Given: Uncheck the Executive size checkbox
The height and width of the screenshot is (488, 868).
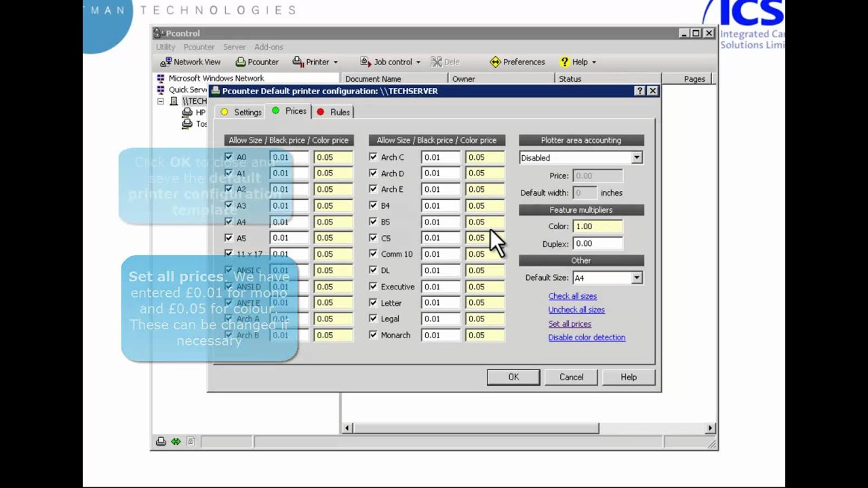Looking at the screenshot, I should (x=373, y=286).
